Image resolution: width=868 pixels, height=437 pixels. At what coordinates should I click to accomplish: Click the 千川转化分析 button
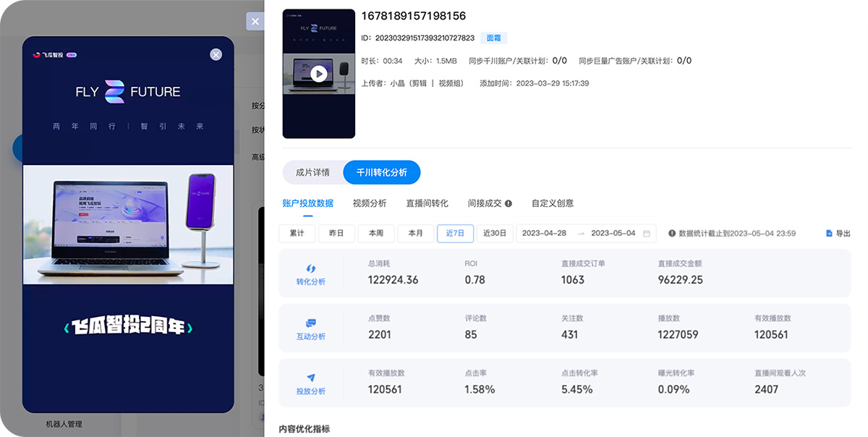[383, 172]
